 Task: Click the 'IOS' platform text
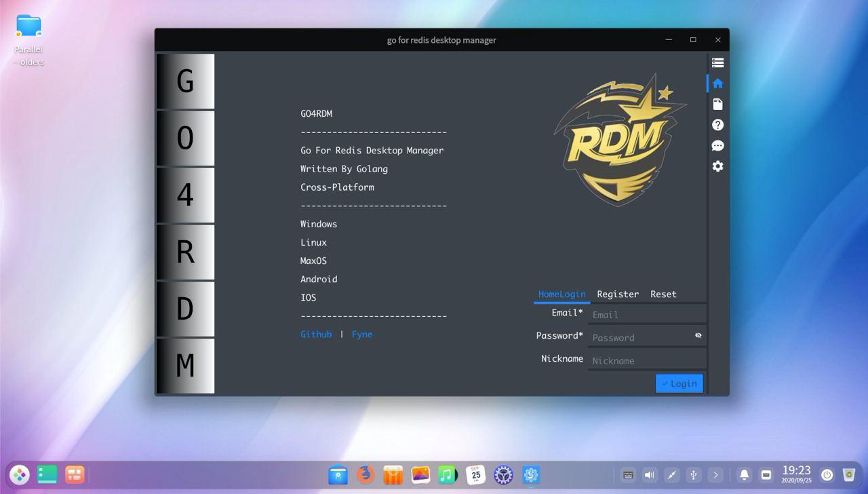click(x=309, y=297)
